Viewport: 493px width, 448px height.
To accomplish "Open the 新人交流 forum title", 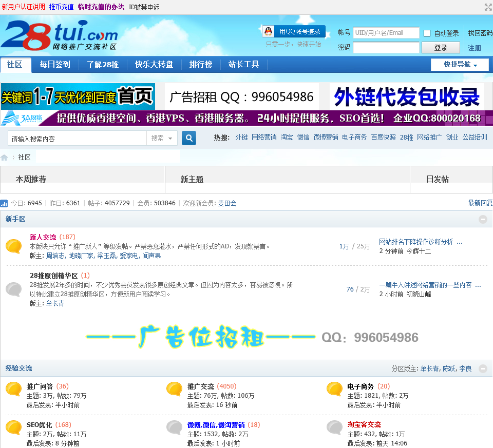I will coord(43,237).
